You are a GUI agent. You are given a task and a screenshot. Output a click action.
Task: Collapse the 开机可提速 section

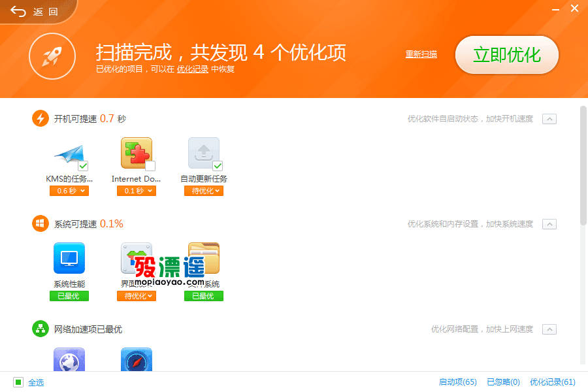tap(549, 119)
